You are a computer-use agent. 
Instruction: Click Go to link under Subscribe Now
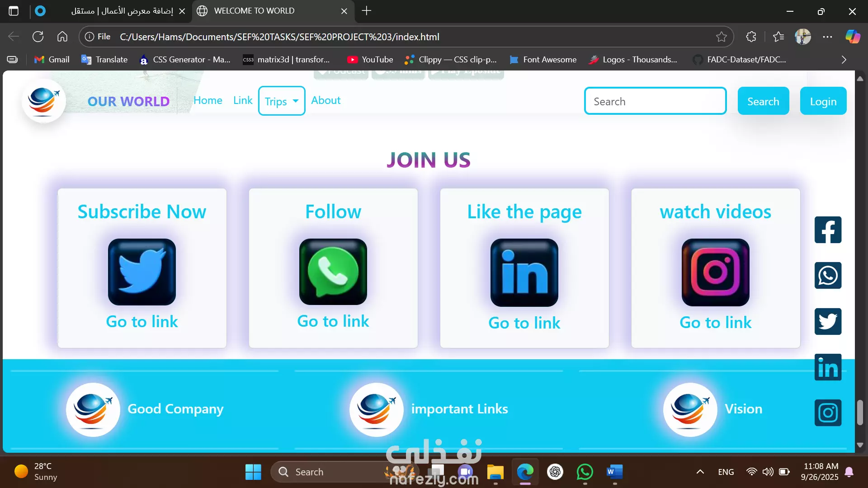tap(142, 322)
